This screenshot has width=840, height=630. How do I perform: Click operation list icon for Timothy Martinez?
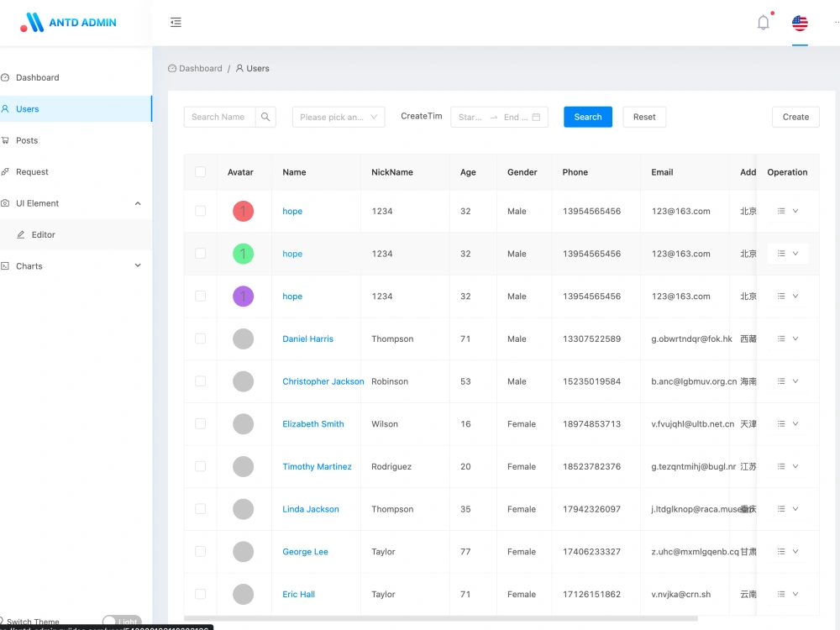[781, 466]
